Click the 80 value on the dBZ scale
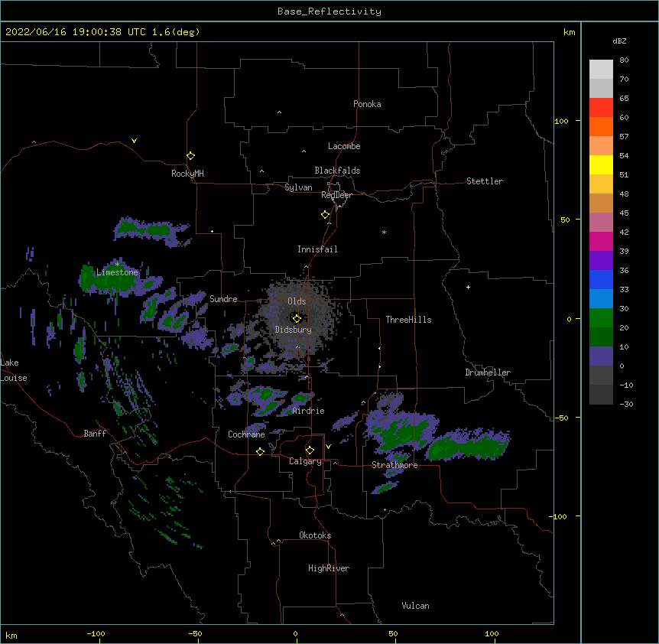This screenshot has width=659, height=644. [624, 60]
